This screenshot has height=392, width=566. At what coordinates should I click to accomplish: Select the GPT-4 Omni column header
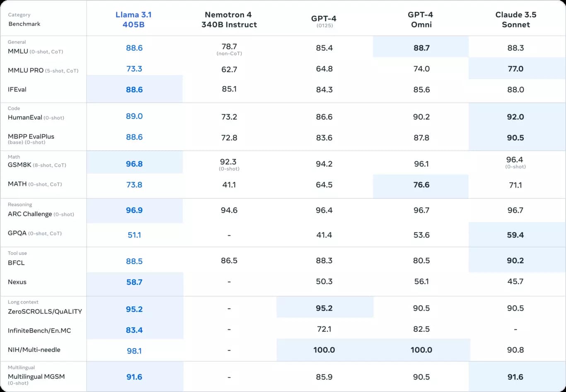pyautogui.click(x=421, y=19)
